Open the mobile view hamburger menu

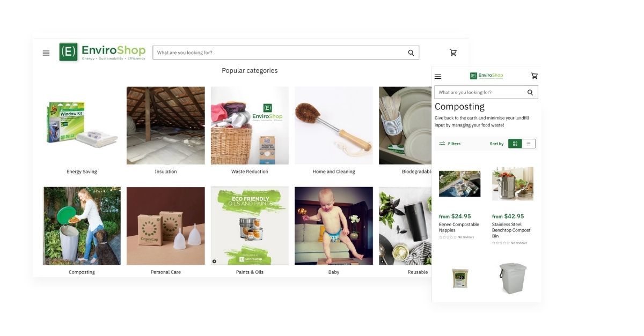point(438,76)
